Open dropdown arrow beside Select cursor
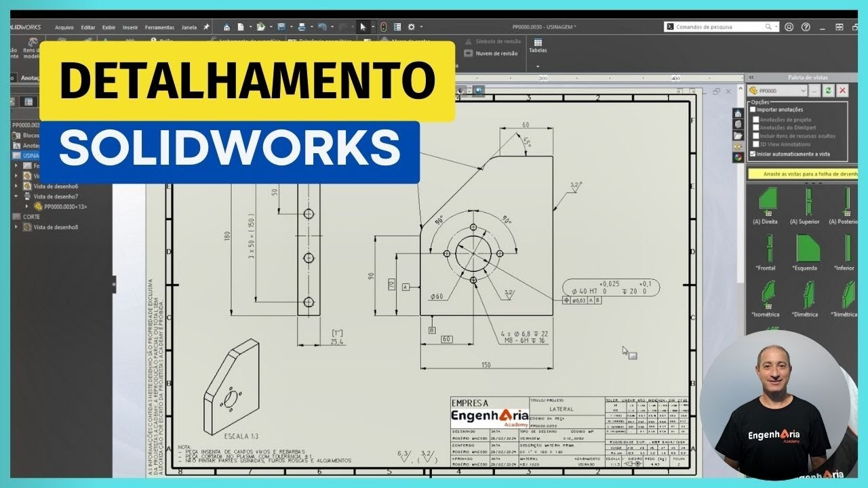Image resolution: width=868 pixels, height=488 pixels. (372, 27)
